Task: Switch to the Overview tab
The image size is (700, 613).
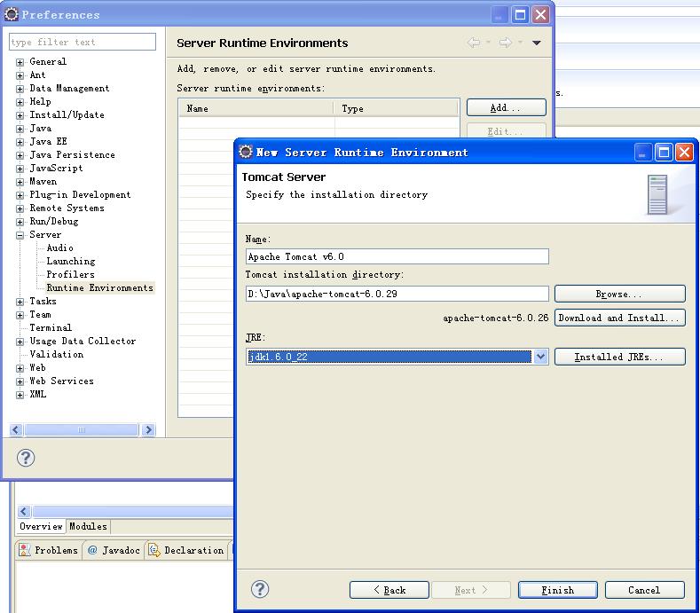Action: pyautogui.click(x=41, y=526)
